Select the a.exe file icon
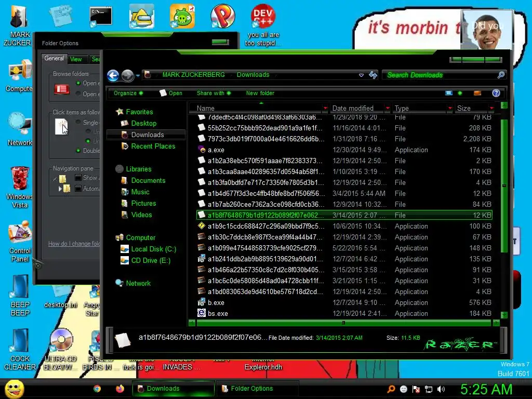Viewport: 532px width, 399px height. tap(202, 150)
